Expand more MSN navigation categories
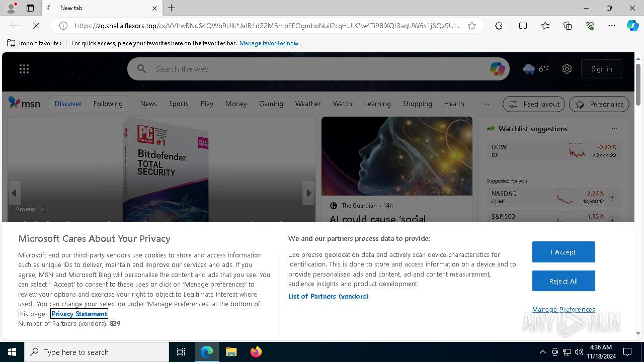Viewport: 644px width, 362px height. (x=486, y=104)
